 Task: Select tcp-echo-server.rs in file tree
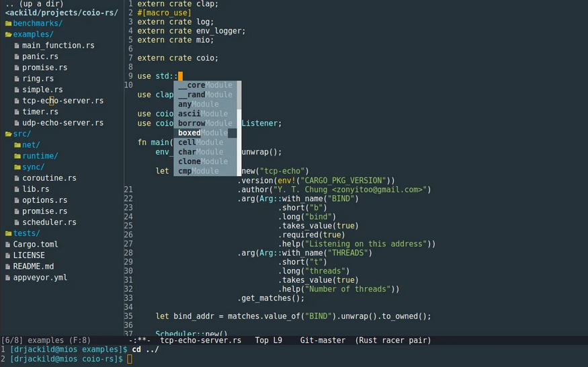tap(62, 101)
